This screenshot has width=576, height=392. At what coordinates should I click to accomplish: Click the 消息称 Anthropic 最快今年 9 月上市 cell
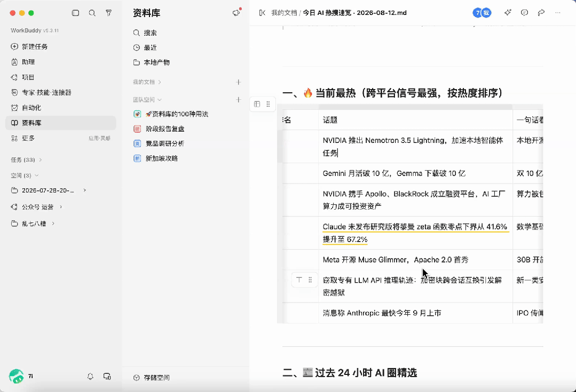[x=415, y=313]
